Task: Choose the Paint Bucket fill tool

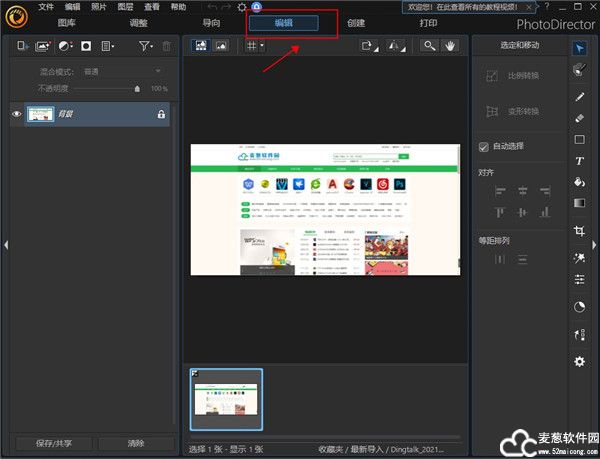Action: pos(579,182)
